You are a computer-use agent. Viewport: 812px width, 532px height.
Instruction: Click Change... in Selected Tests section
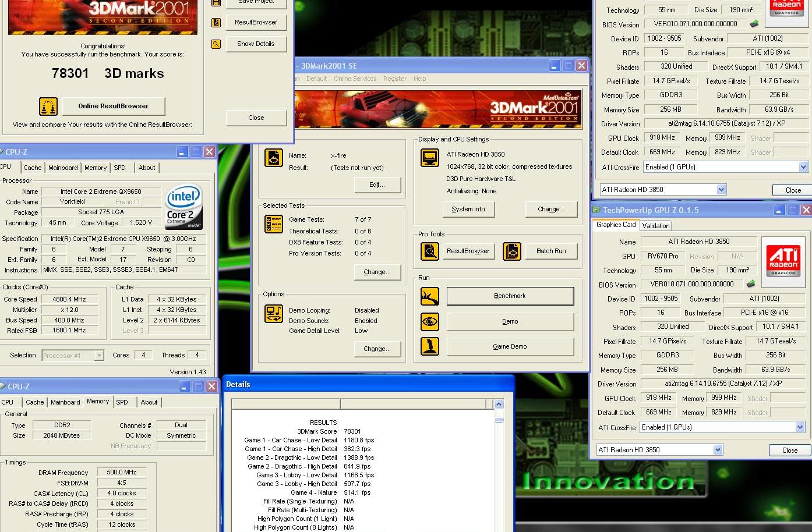pos(377,272)
